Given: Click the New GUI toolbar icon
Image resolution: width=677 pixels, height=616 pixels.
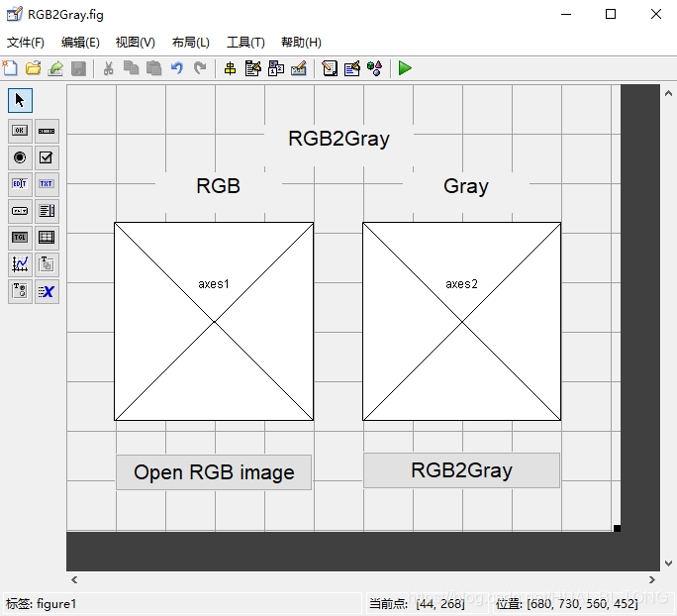Looking at the screenshot, I should [10, 68].
